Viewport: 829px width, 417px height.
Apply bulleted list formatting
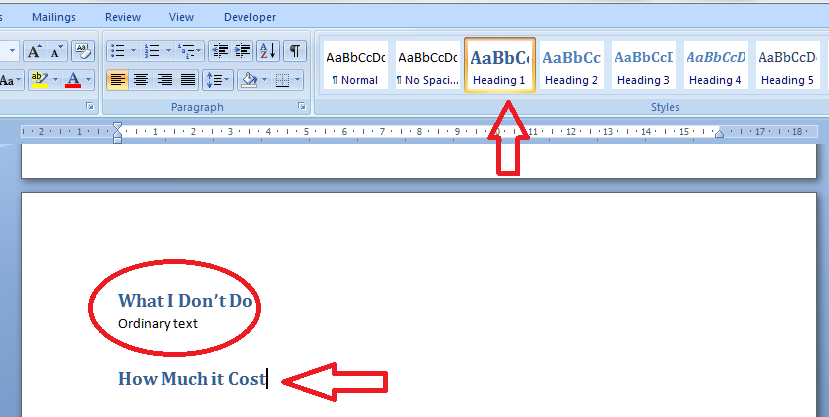117,51
